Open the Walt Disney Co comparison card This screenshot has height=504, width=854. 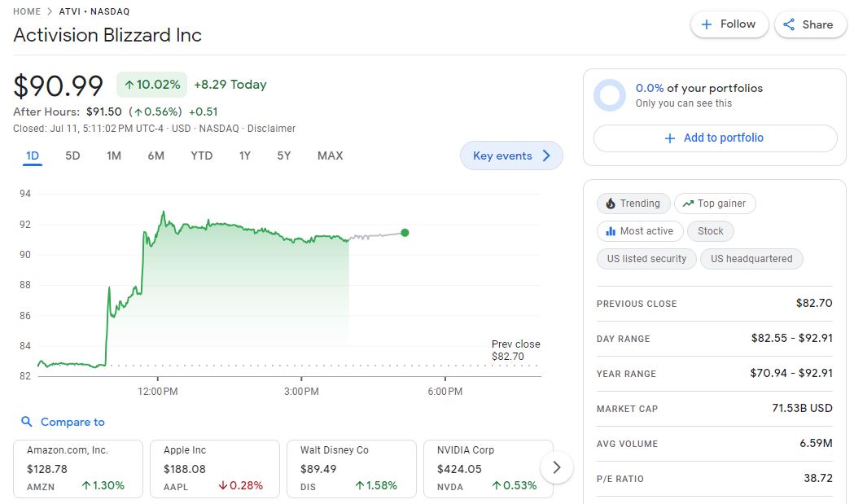point(352,469)
